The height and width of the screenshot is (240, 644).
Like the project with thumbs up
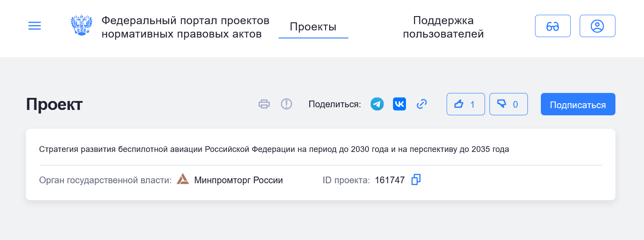[465, 104]
